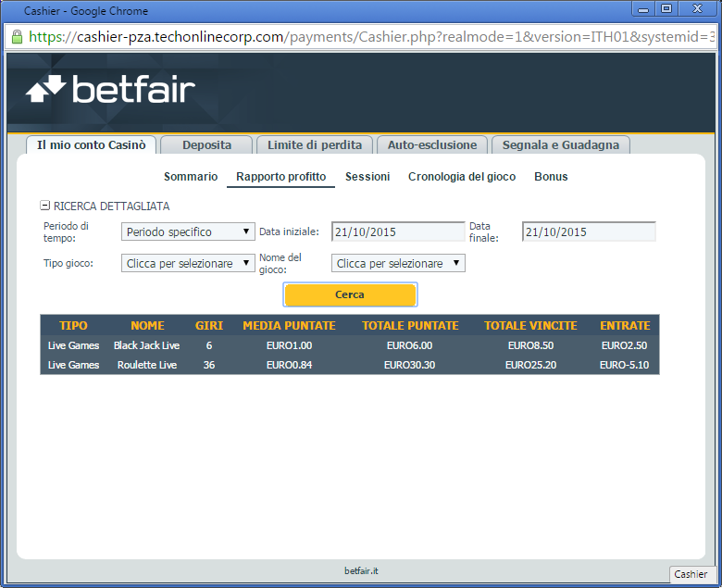Viewport: 722px width, 588px height.
Task: Click the EURO25.20 winnings value
Action: [x=530, y=365]
